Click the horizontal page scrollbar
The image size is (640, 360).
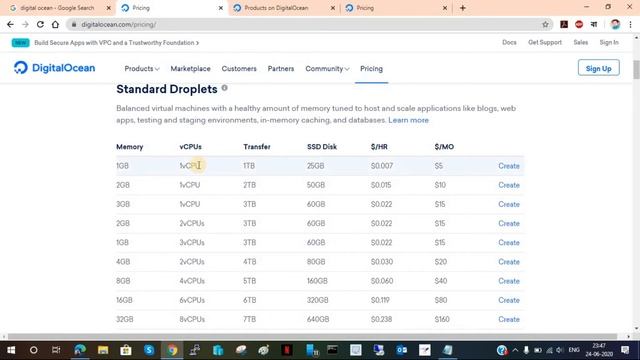312,337
